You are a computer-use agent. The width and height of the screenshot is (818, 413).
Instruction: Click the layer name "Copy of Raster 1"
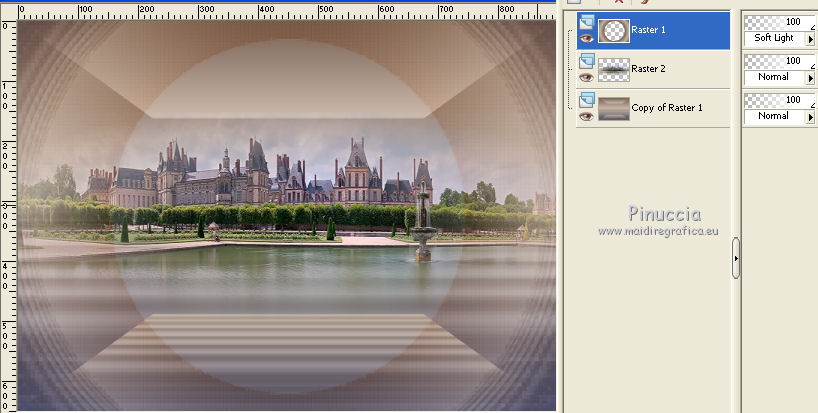(667, 107)
